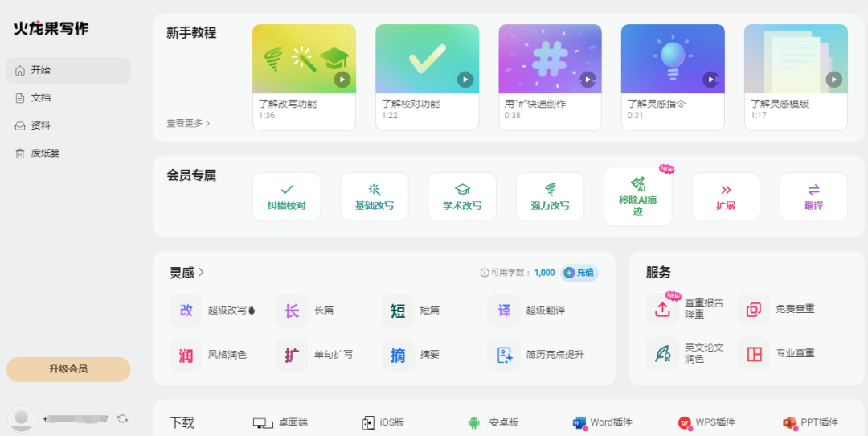Click the 升级会员 button
This screenshot has width=868, height=436.
click(x=68, y=369)
